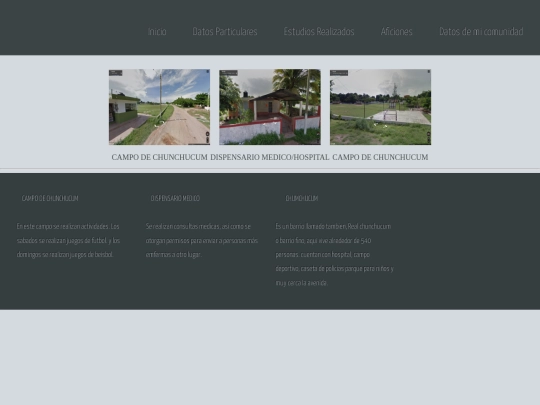Click the CHUNCHUCUM heading in dark section
Viewport: 540px width, 405px height.
(302, 198)
